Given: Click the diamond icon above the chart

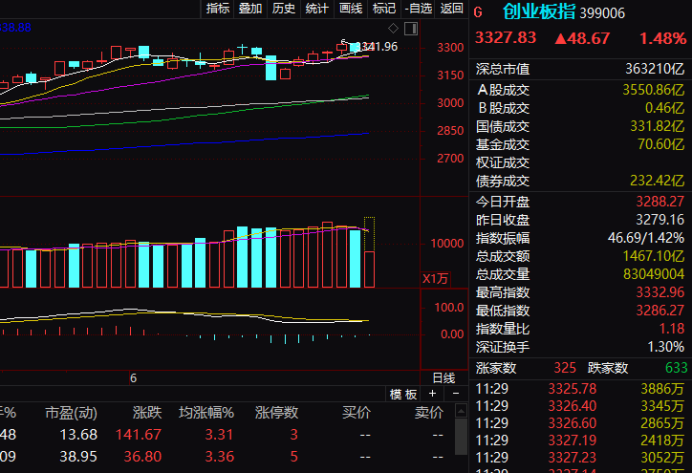Looking at the screenshot, I should [393, 29].
